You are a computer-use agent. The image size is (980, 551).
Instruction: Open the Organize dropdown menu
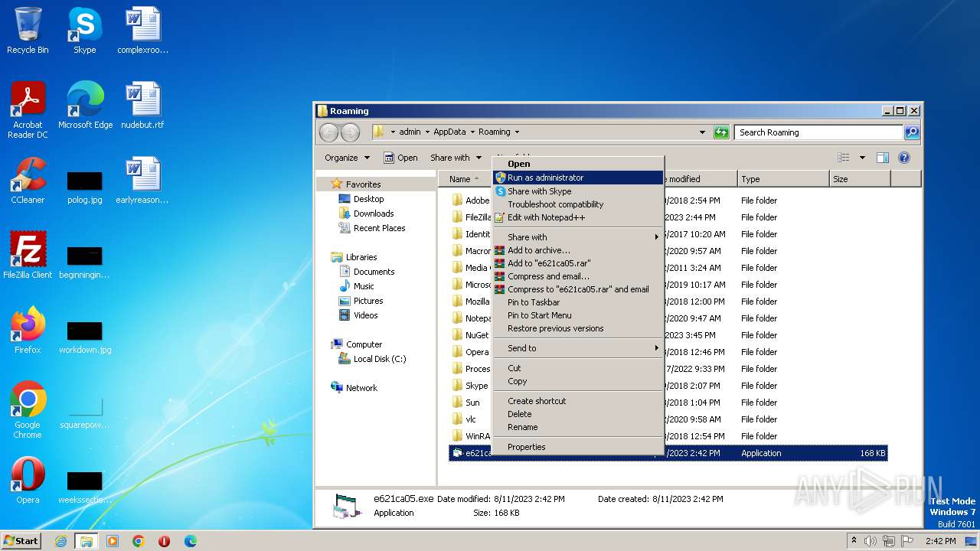347,158
